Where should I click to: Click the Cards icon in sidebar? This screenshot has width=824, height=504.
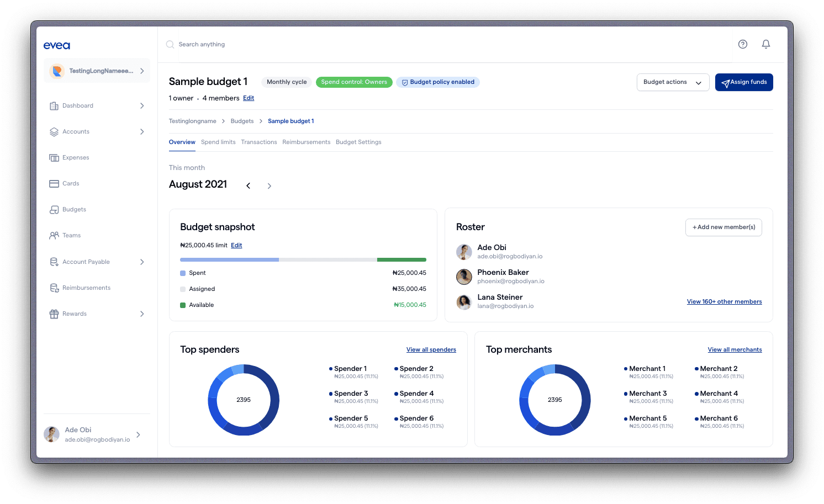point(54,184)
